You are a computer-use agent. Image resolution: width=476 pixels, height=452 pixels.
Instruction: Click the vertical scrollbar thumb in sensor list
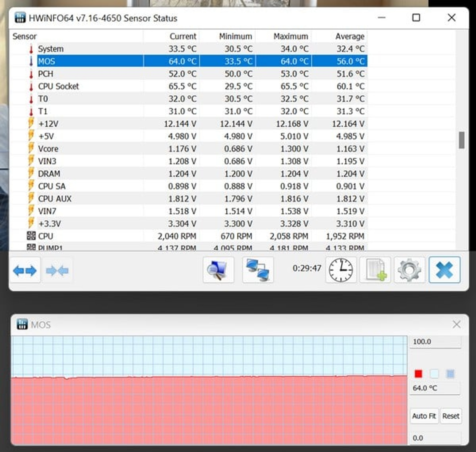(x=461, y=140)
